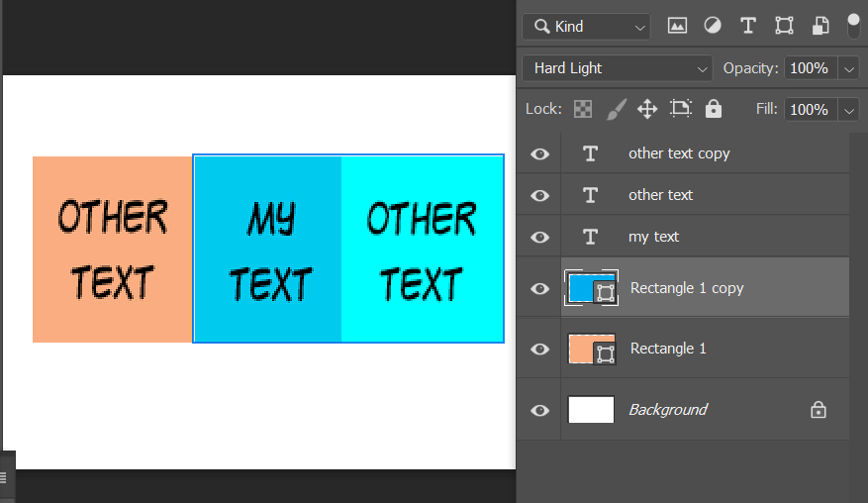Lock all layer attributes padlock
The image size is (868, 503).
coord(713,109)
